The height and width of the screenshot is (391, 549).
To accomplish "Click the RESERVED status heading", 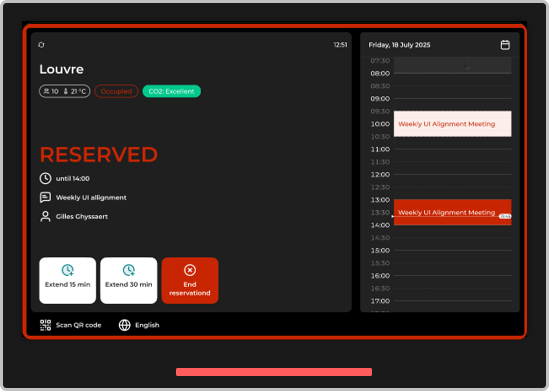I will pyautogui.click(x=98, y=154).
